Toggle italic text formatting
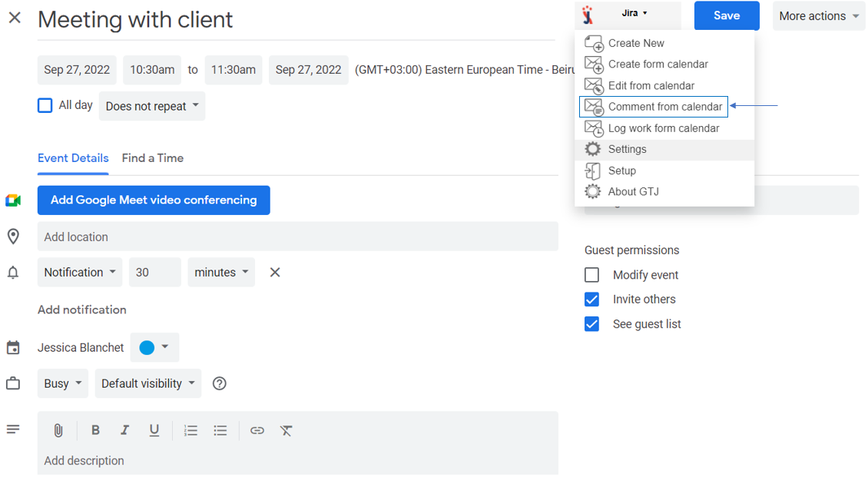Image resolution: width=868 pixels, height=480 pixels. click(124, 431)
